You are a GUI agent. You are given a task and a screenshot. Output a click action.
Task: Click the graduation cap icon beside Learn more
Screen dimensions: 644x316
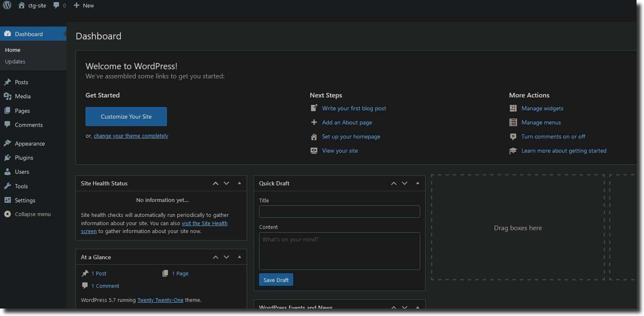(513, 151)
